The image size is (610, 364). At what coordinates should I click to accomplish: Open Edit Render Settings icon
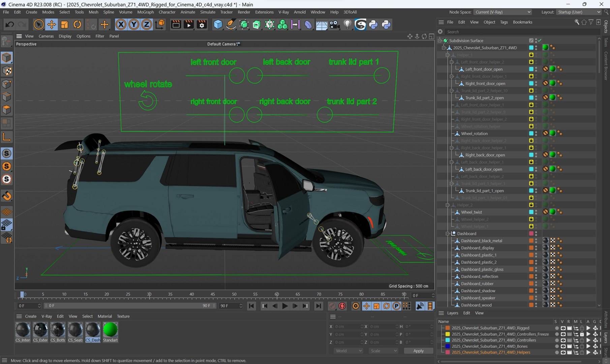(202, 24)
